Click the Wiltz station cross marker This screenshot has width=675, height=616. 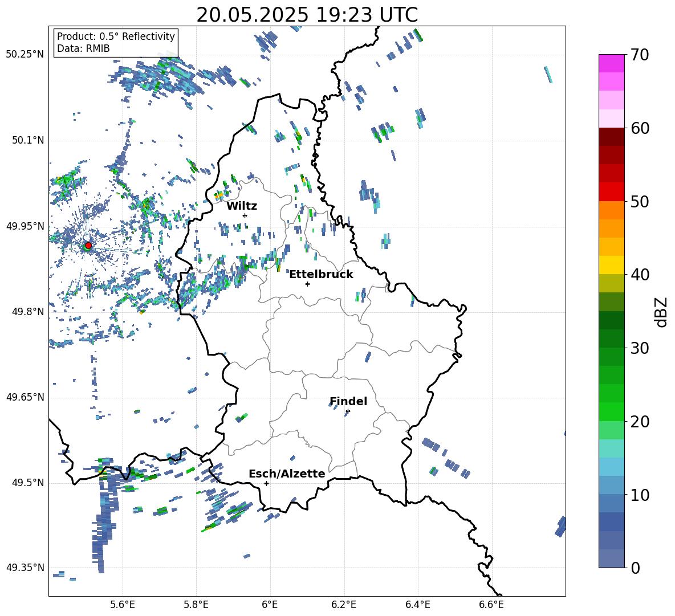pos(245,215)
